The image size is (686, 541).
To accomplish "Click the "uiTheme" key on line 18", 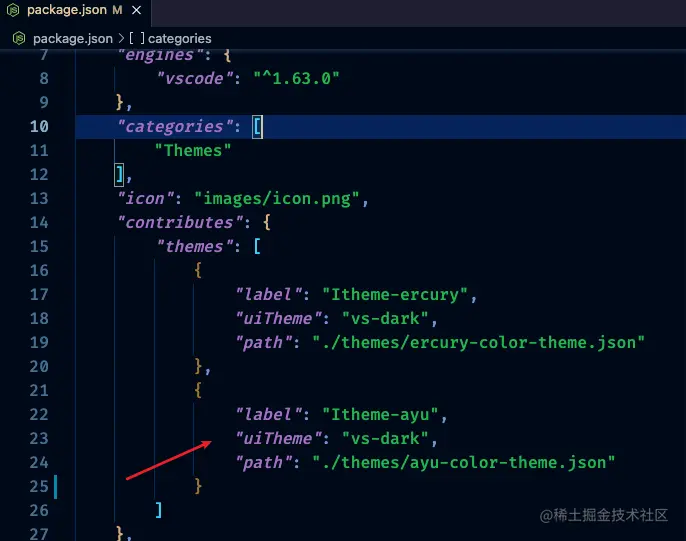I will [278, 318].
